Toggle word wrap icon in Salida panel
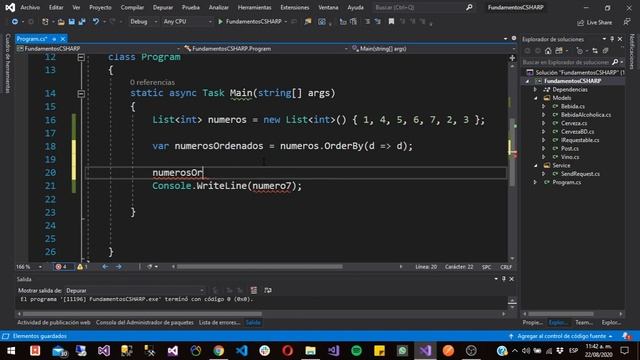This screenshot has width=640, height=360. (268, 290)
